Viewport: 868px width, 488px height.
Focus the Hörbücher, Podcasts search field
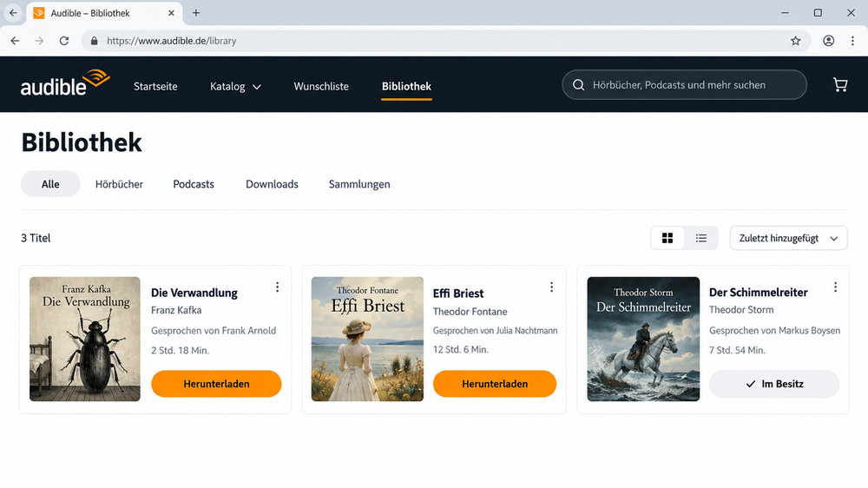pos(684,85)
